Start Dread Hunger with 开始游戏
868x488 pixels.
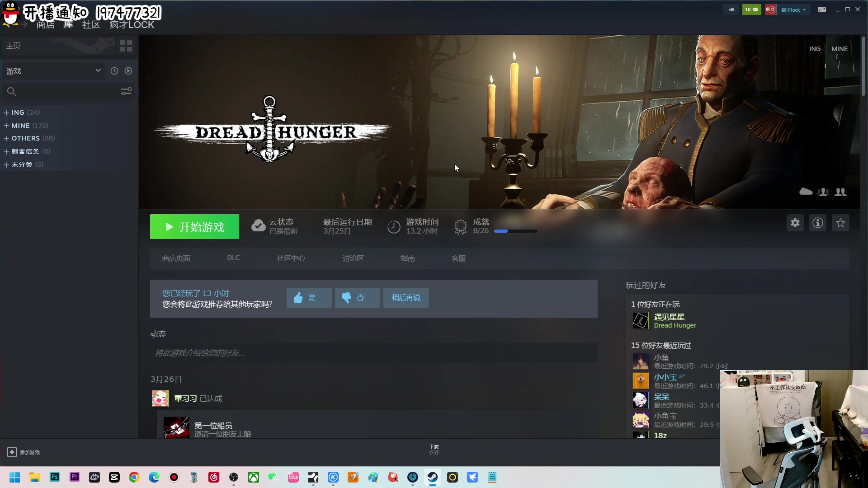(x=194, y=227)
